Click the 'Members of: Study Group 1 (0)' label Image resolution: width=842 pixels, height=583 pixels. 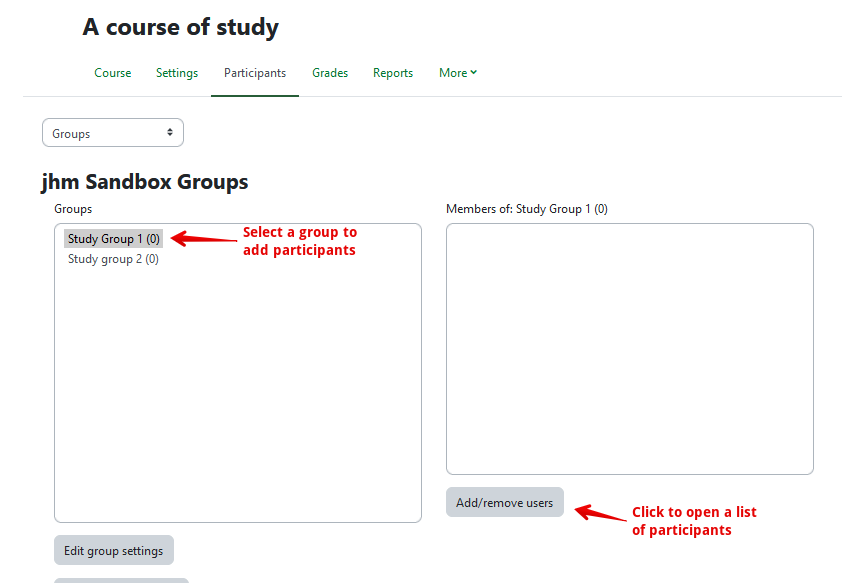click(526, 209)
